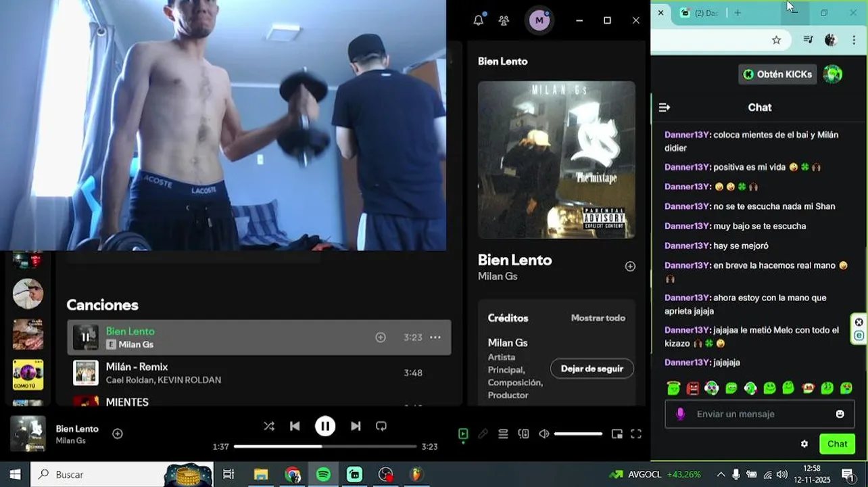
Task: Toggle the Now Playing view icon
Action: click(x=463, y=434)
